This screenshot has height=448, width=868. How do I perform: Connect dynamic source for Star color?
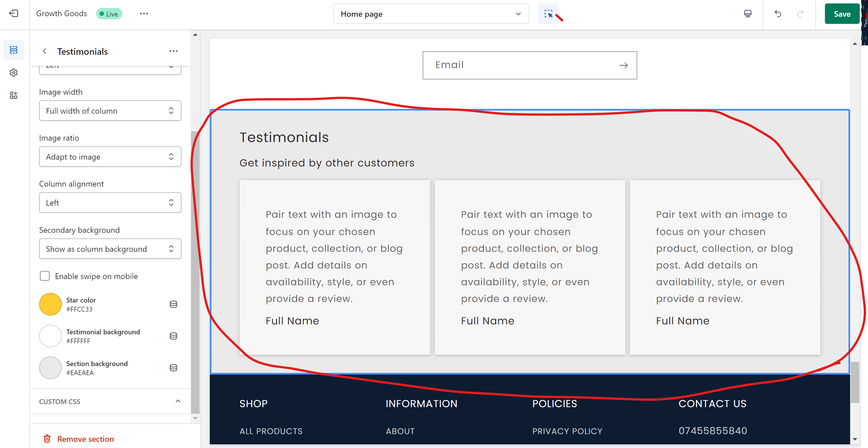(173, 305)
